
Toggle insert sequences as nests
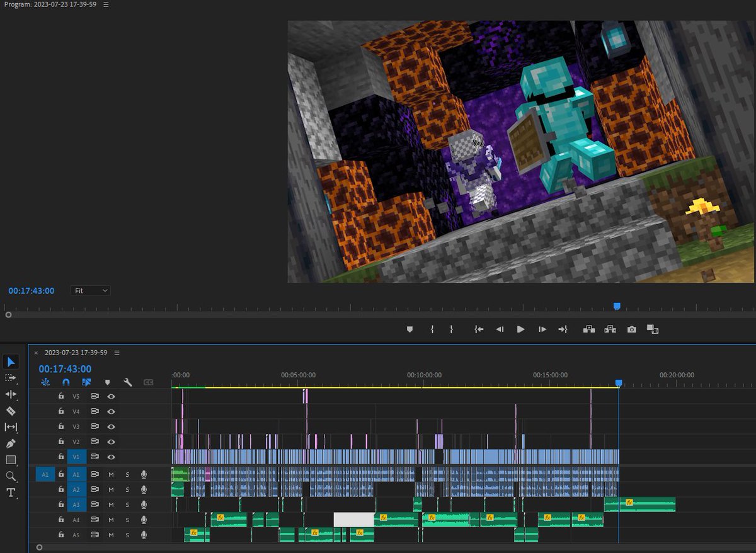(x=45, y=382)
